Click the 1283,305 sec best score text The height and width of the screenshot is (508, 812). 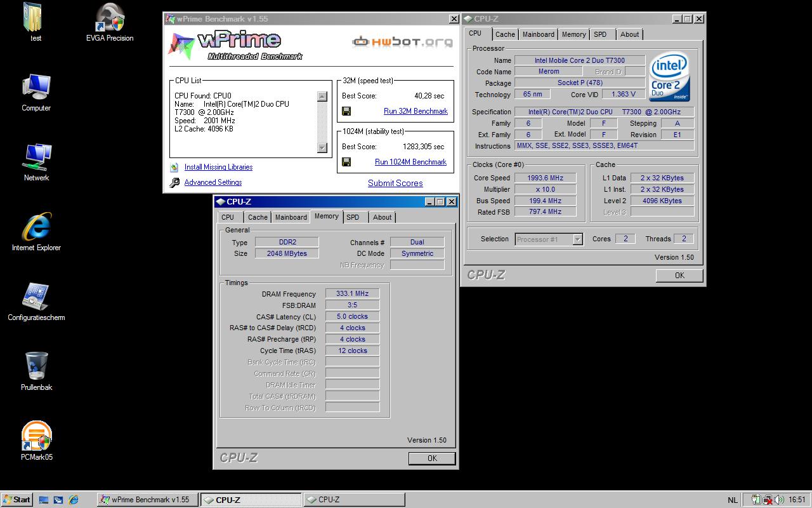click(423, 147)
